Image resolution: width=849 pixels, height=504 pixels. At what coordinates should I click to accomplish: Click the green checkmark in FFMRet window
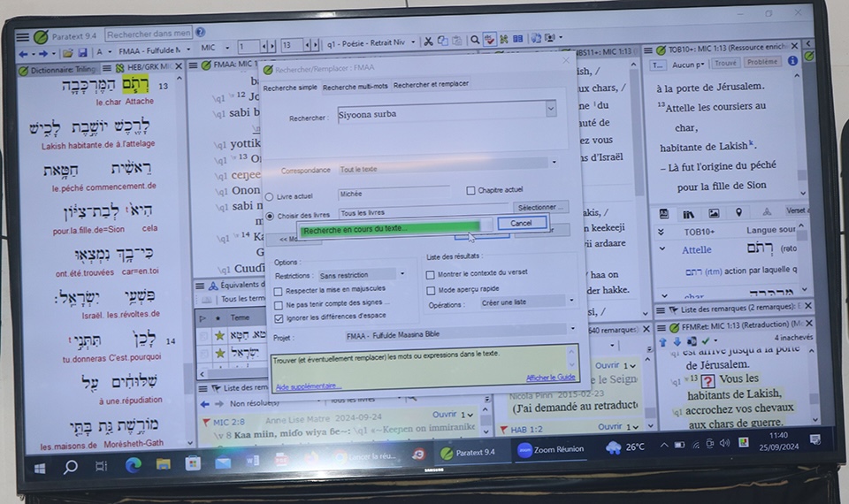(x=706, y=340)
